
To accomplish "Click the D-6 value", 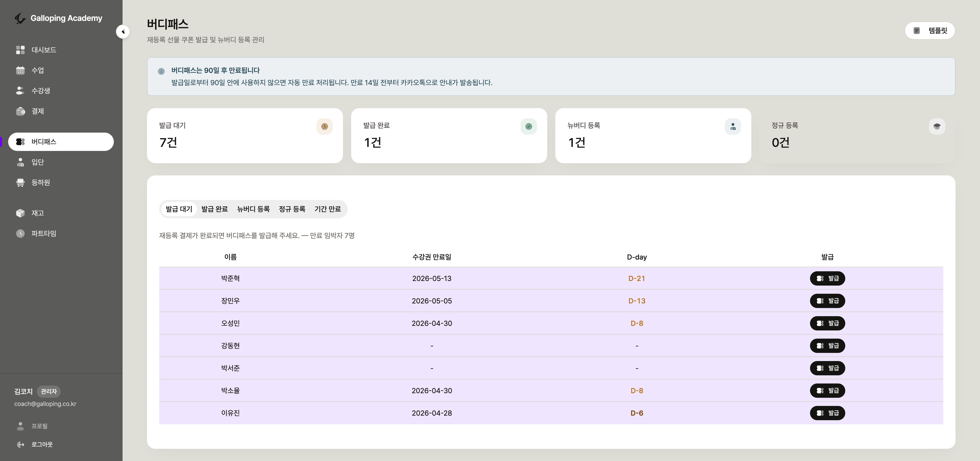I will (637, 413).
